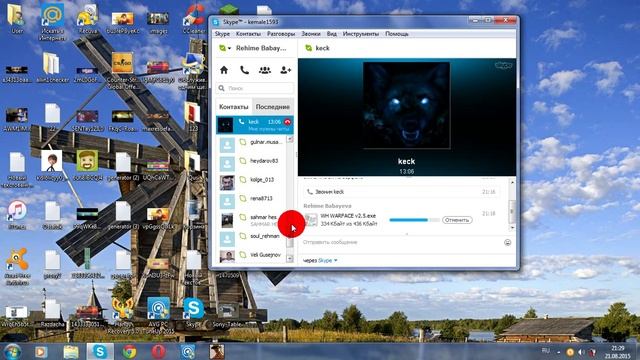Select the Razdacha file on desktop
Viewport: 640px width, 360px height.
pos(52,313)
